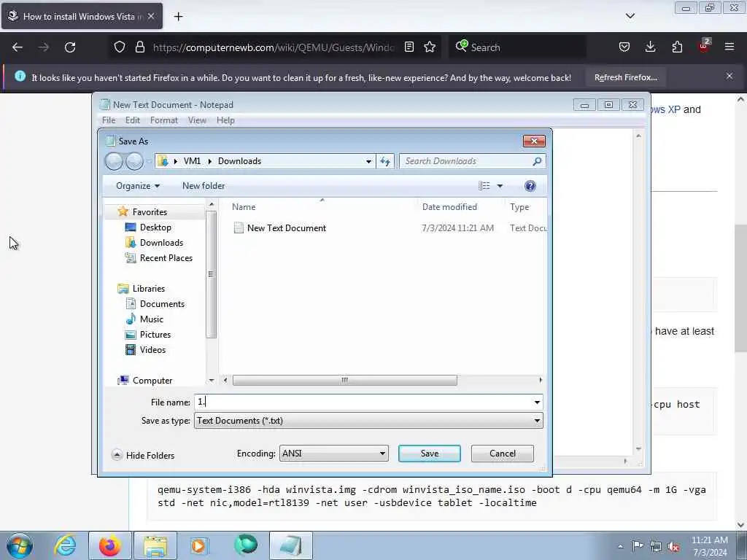
Task: Bookmark this page with the star icon
Action: (430, 47)
